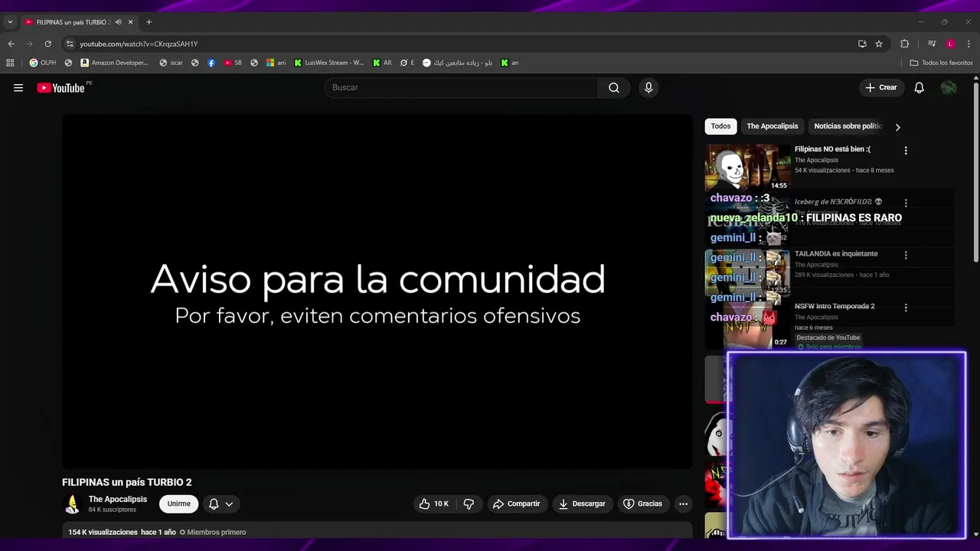Focus the Buscar search field
Viewport: 980px width, 551px height.
click(x=461, y=88)
